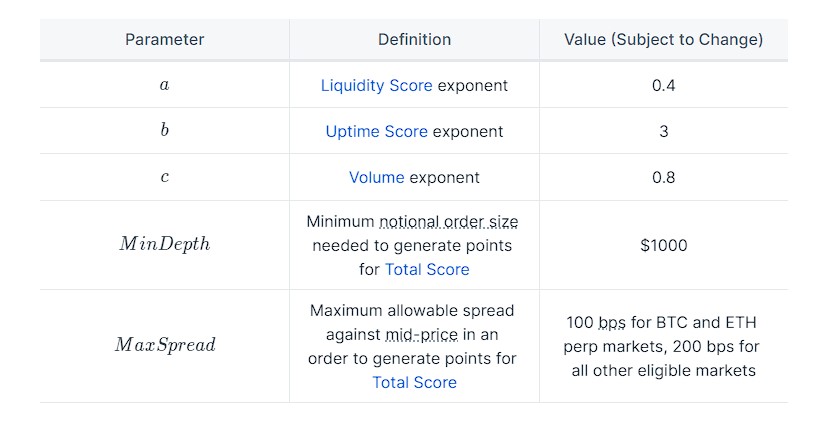Click the underlined bps abbreviation after 100
The width and height of the screenshot is (836, 421).
click(611, 324)
